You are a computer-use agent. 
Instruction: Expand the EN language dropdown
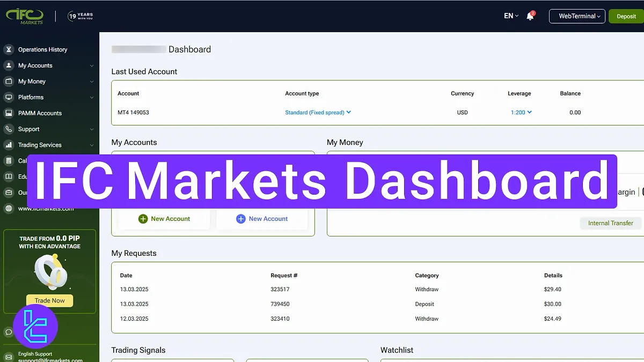509,16
